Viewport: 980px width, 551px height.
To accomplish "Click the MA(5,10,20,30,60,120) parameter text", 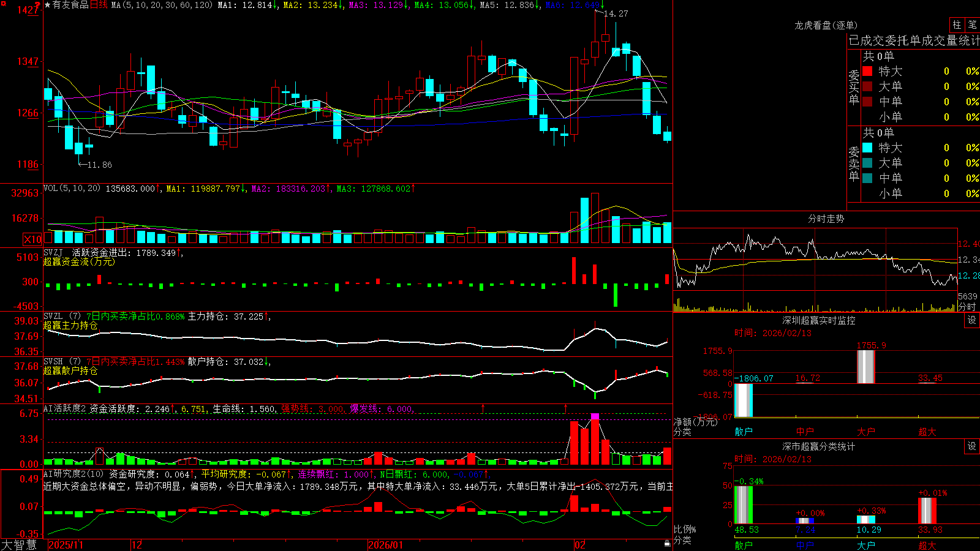I will tap(162, 5).
